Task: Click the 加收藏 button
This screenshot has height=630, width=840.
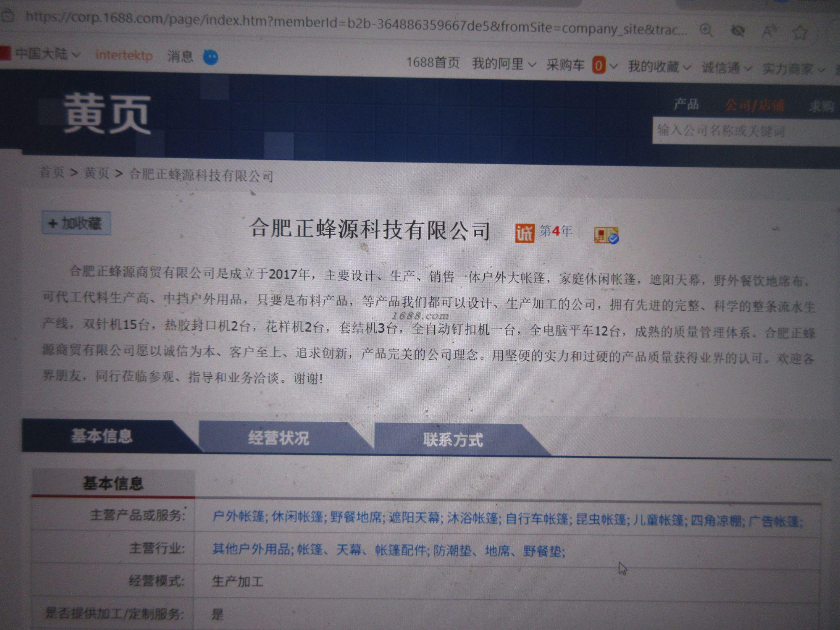Action: [x=76, y=223]
